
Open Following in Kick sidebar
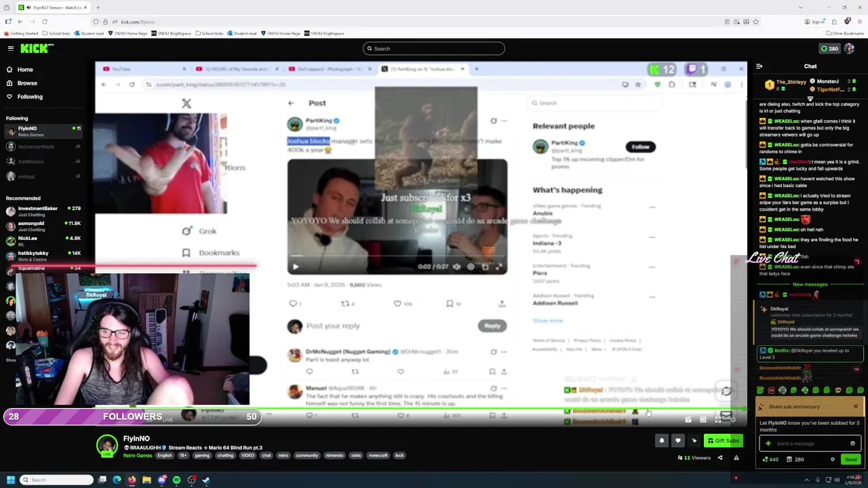tap(30, 96)
